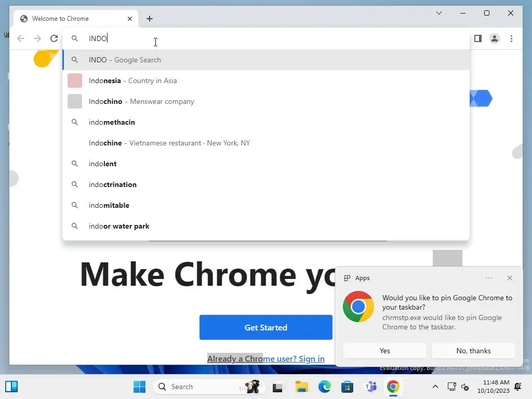Launch Microsoft Edge from the taskbar

click(324, 387)
